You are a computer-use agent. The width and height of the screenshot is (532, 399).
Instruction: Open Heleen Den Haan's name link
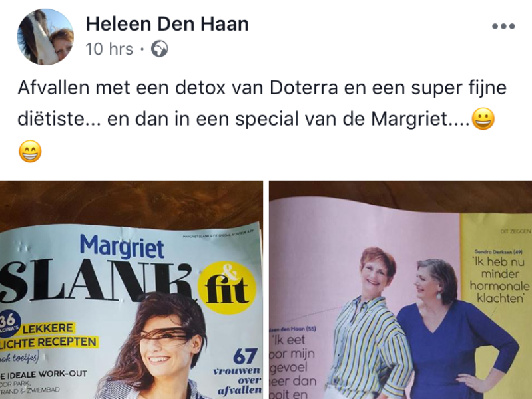click(x=167, y=24)
